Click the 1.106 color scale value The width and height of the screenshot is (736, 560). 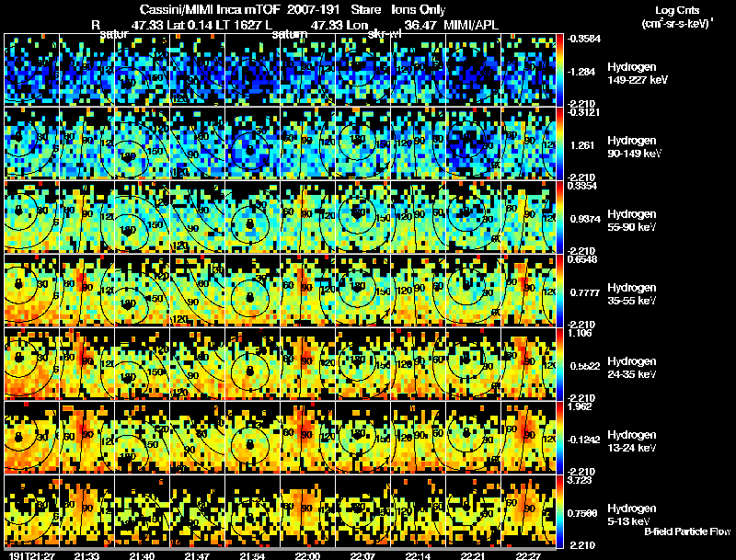click(580, 333)
